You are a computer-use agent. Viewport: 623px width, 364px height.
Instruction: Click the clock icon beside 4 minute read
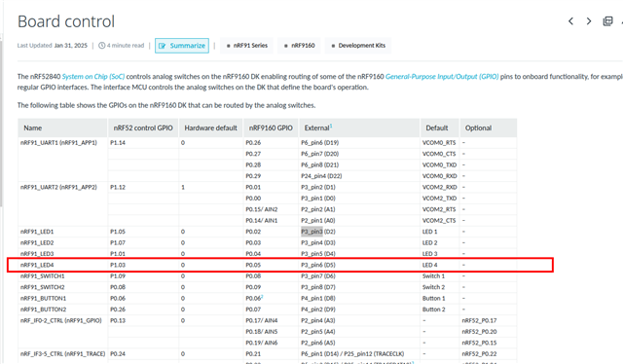[x=101, y=46]
